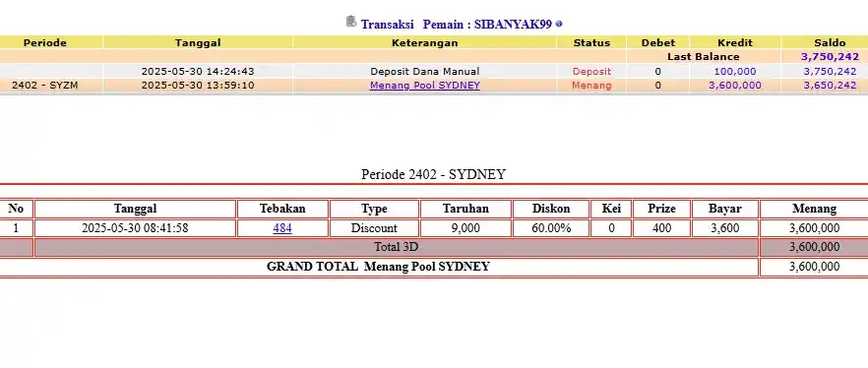
Task: Click the Last Balance value 3,750,242
Action: pos(830,56)
